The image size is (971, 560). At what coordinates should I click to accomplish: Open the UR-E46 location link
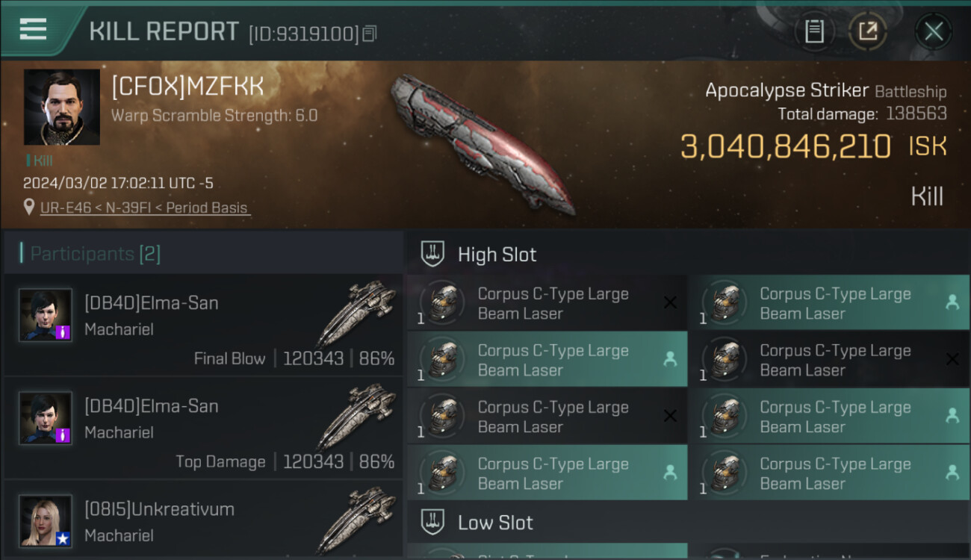coord(145,208)
